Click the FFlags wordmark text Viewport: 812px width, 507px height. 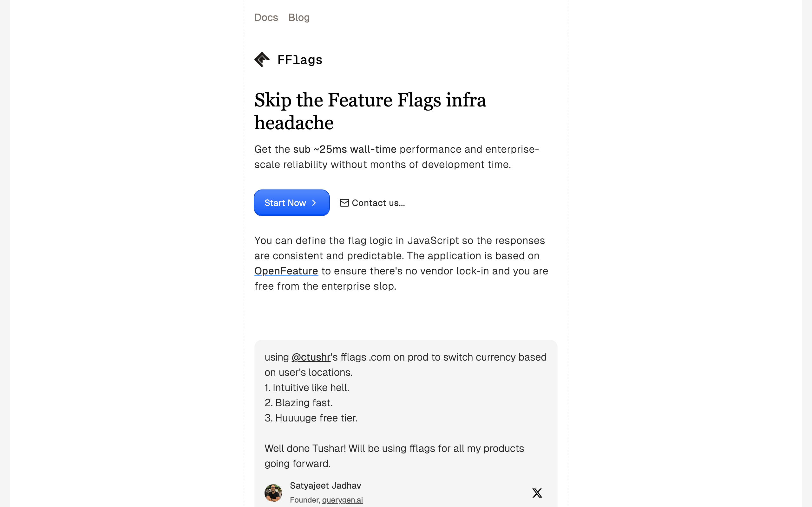(x=300, y=60)
